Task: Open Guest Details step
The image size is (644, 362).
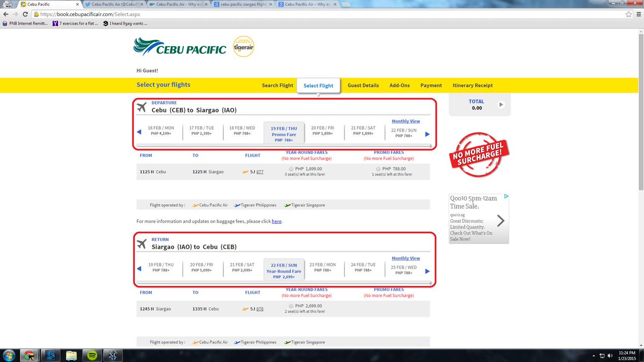Action: 363,85
